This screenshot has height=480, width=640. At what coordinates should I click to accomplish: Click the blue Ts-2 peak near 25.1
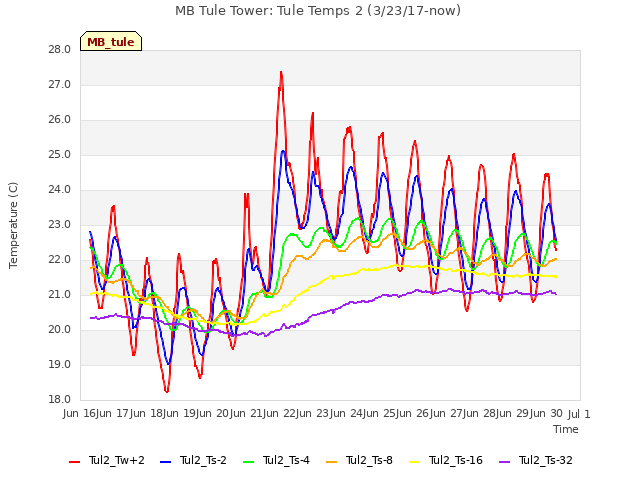tap(283, 151)
